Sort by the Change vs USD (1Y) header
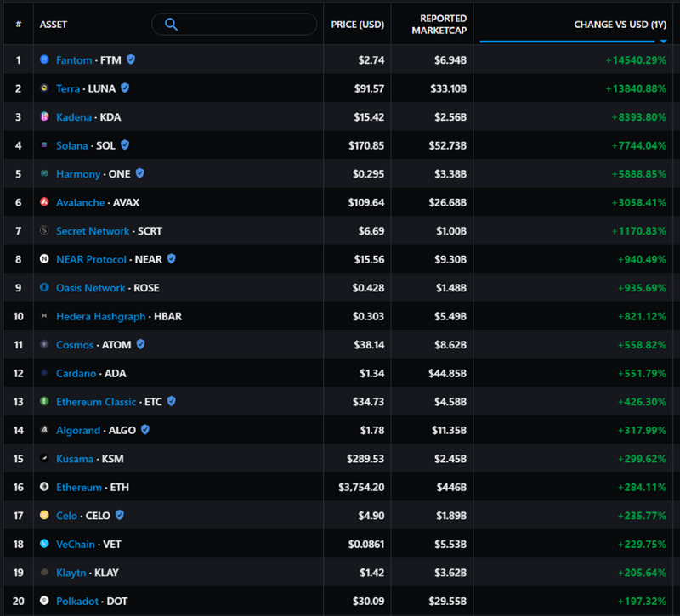The height and width of the screenshot is (616, 680). click(620, 25)
